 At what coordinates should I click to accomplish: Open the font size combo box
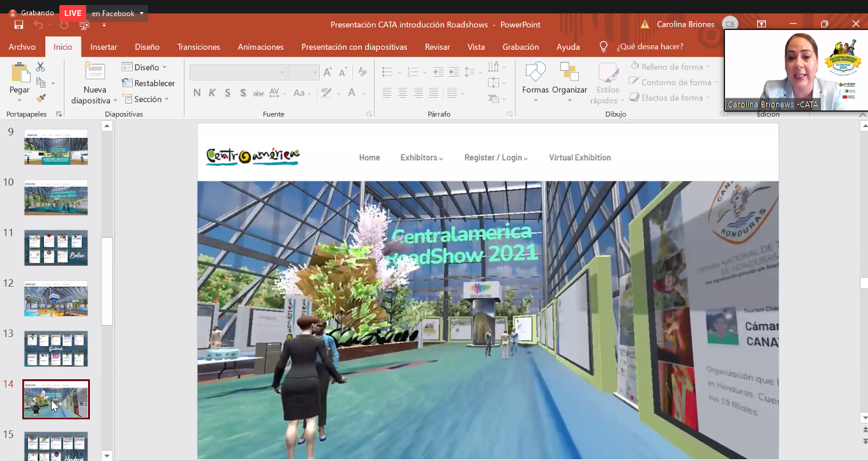point(304,73)
